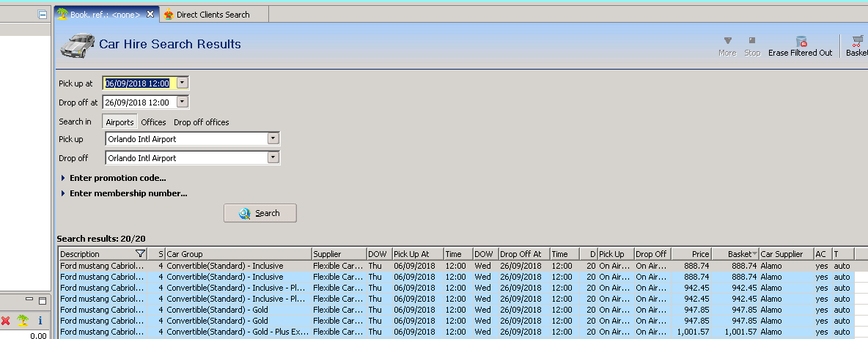868x339 pixels.
Task: Open the Drop off location dropdown
Action: click(273, 157)
